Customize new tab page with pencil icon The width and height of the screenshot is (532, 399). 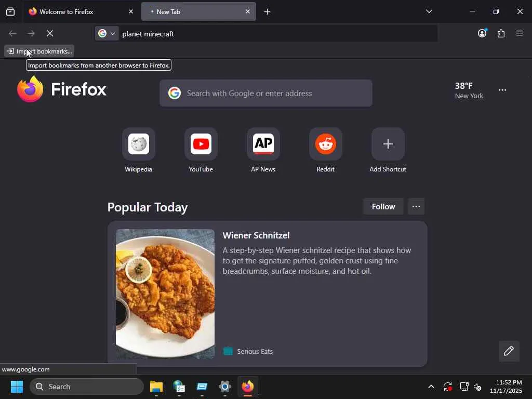(509, 351)
